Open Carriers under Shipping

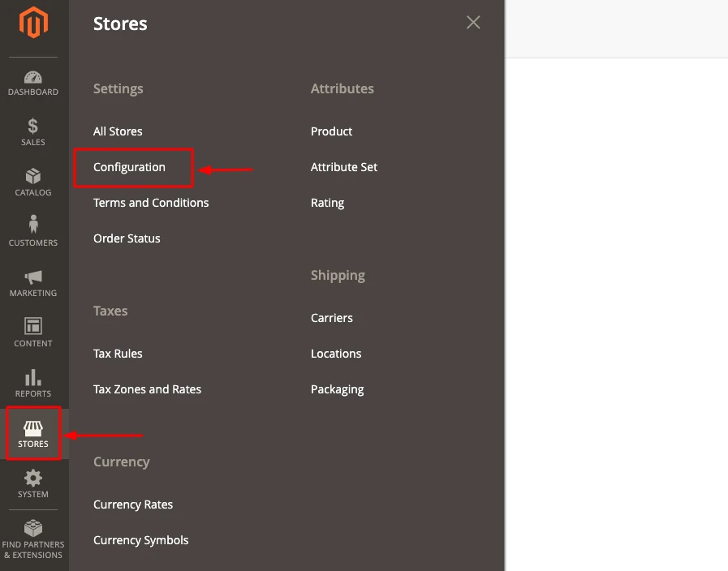pyautogui.click(x=331, y=318)
